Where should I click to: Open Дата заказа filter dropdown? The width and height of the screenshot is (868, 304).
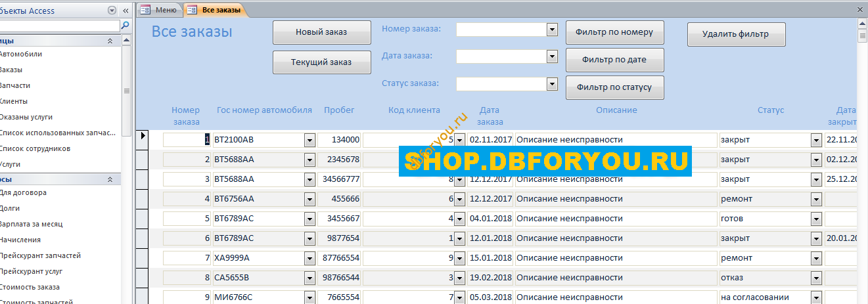[x=552, y=57]
